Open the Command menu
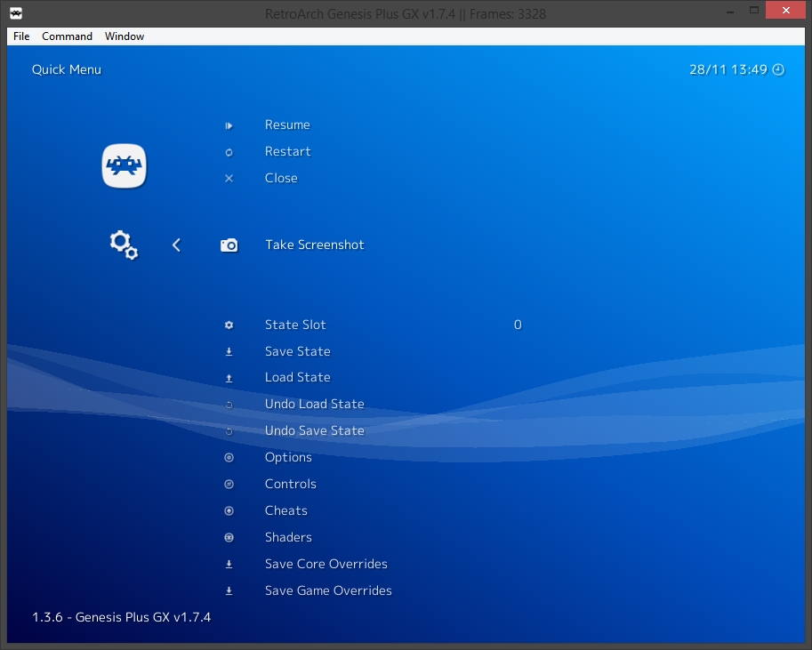Image resolution: width=812 pixels, height=650 pixels. [x=67, y=36]
